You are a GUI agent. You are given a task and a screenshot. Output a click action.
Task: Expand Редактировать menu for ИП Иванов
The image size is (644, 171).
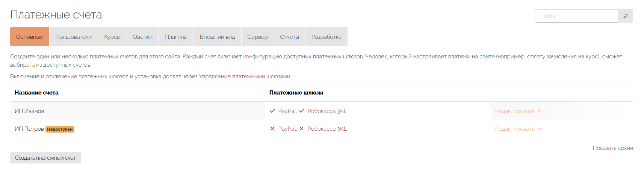click(x=517, y=111)
